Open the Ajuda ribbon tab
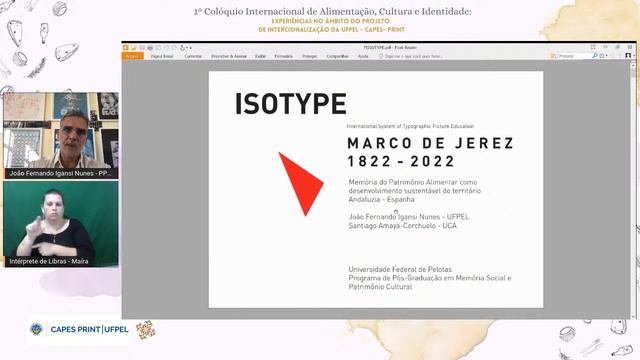This screenshot has height=360, width=640. [x=363, y=56]
